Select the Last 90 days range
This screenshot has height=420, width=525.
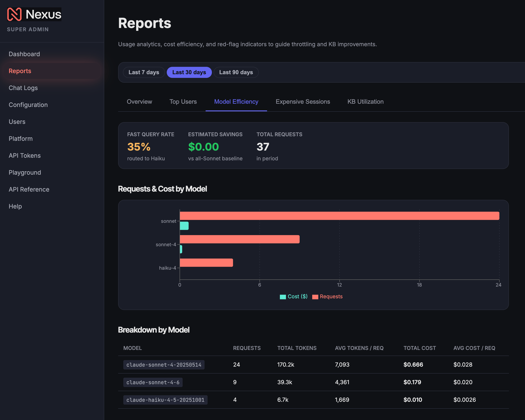pos(236,72)
